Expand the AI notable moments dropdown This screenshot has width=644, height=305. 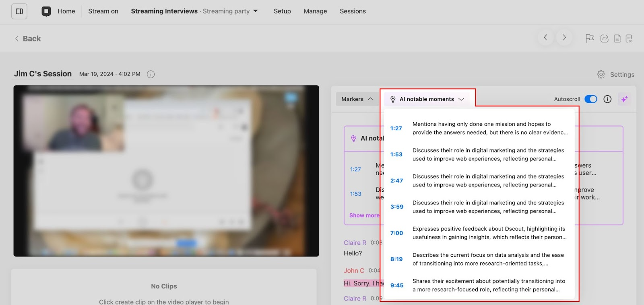pyautogui.click(x=427, y=99)
